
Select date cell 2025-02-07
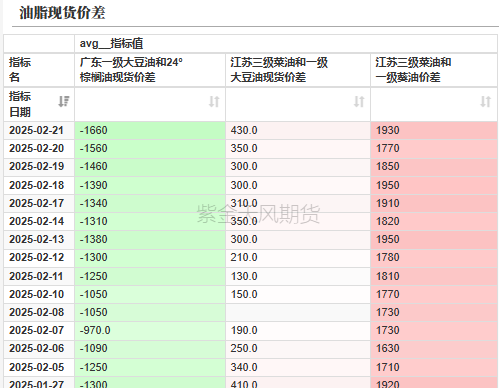pyautogui.click(x=39, y=330)
